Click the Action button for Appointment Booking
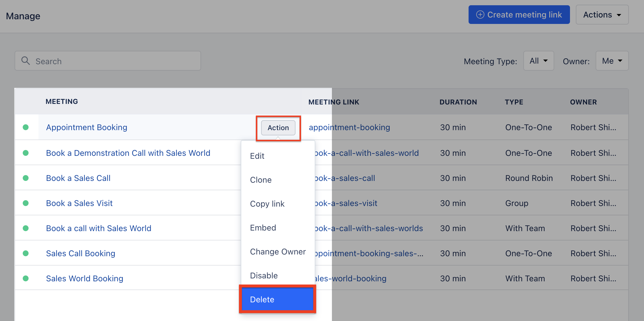 click(278, 128)
